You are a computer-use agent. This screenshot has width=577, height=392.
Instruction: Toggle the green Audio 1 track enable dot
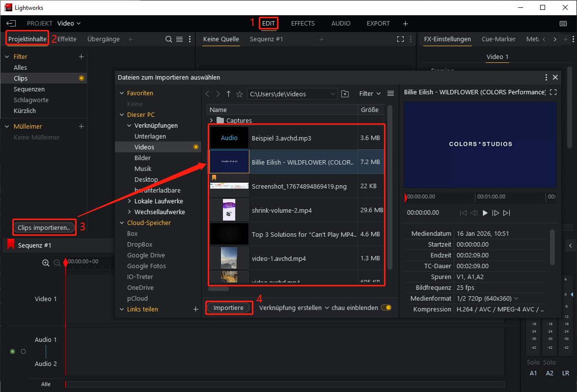(x=13, y=352)
